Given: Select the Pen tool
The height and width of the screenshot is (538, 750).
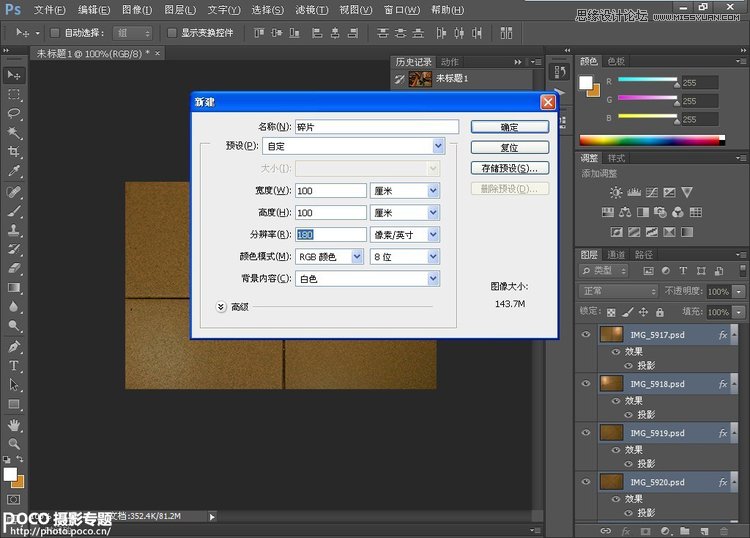Looking at the screenshot, I should click(14, 347).
